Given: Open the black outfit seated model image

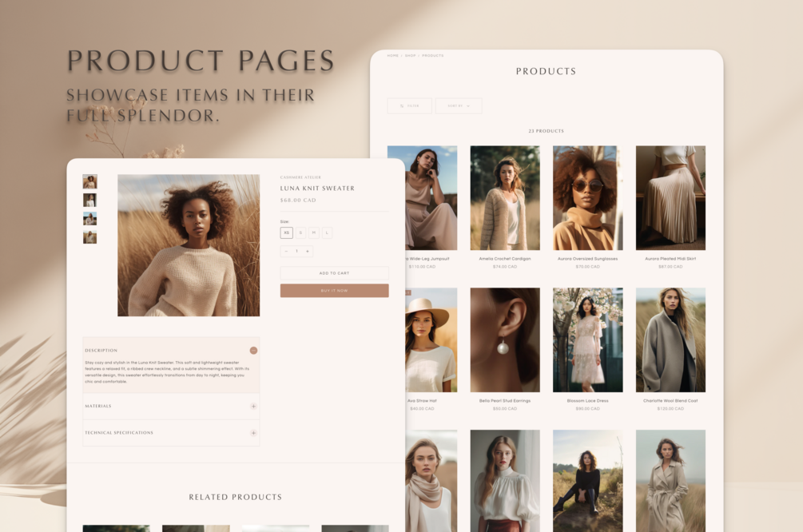Looking at the screenshot, I should (x=588, y=481).
